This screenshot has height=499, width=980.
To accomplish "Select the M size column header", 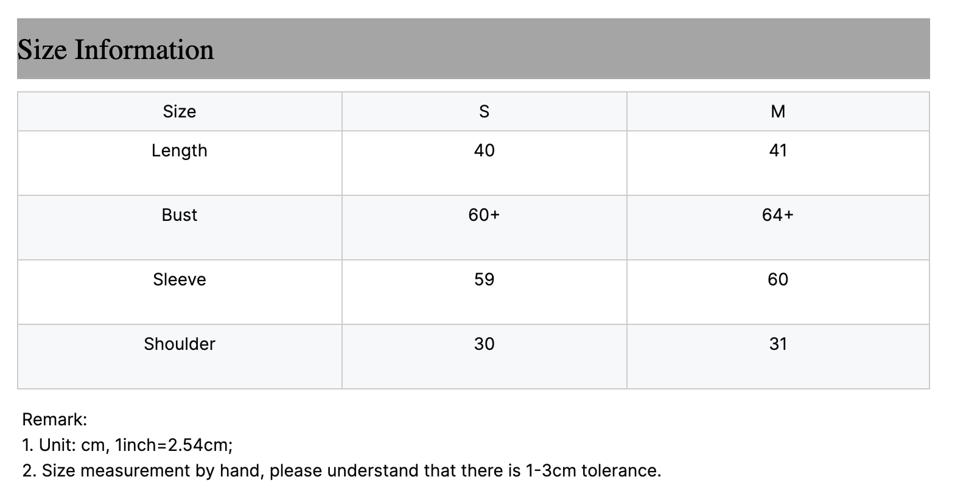I will (x=777, y=111).
